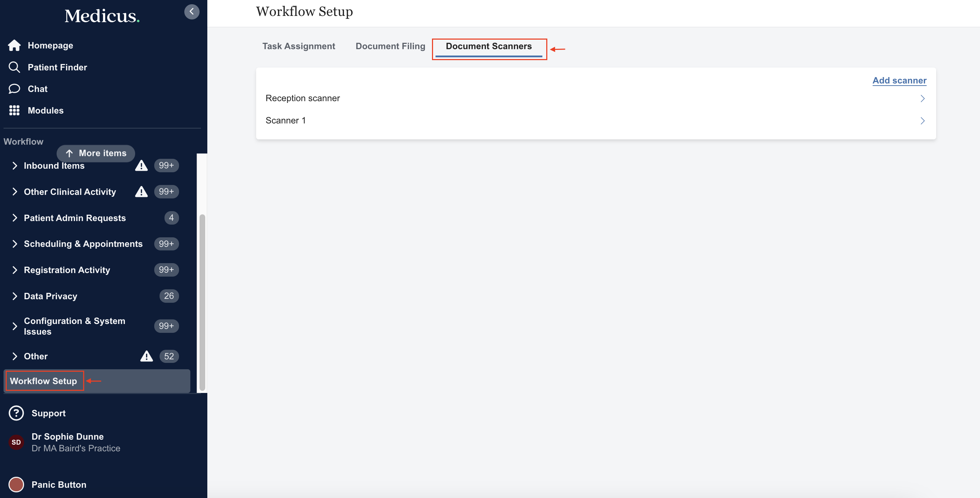Click the More items button
Viewport: 980px width, 498px height.
pos(96,153)
